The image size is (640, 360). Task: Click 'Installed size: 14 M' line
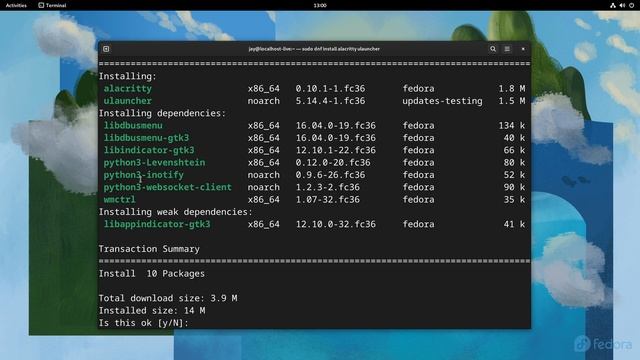pos(152,311)
